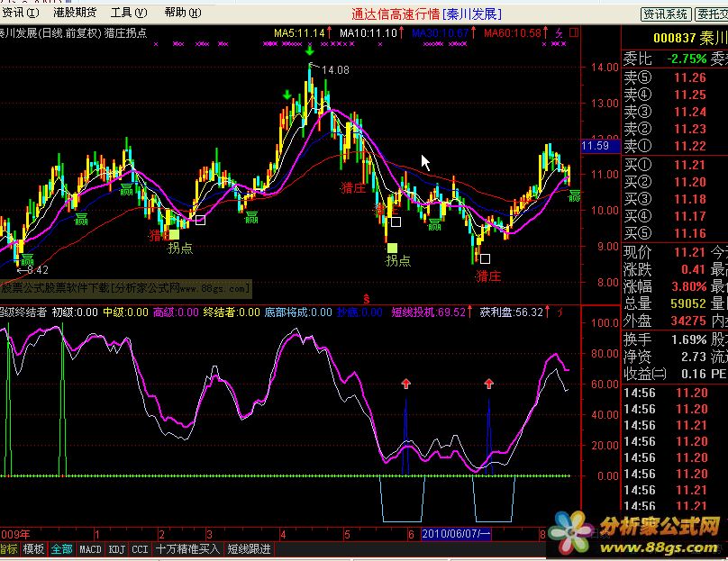Switch to the 指标 tab
The width and height of the screenshot is (728, 561).
(8, 549)
